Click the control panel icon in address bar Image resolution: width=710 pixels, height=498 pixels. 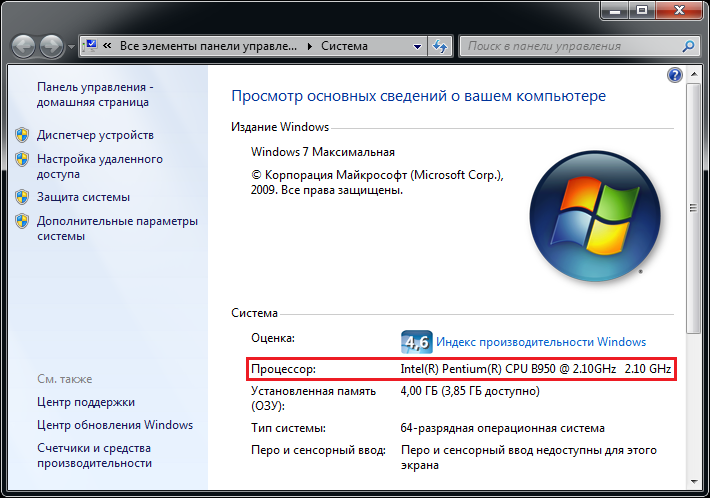(x=91, y=46)
